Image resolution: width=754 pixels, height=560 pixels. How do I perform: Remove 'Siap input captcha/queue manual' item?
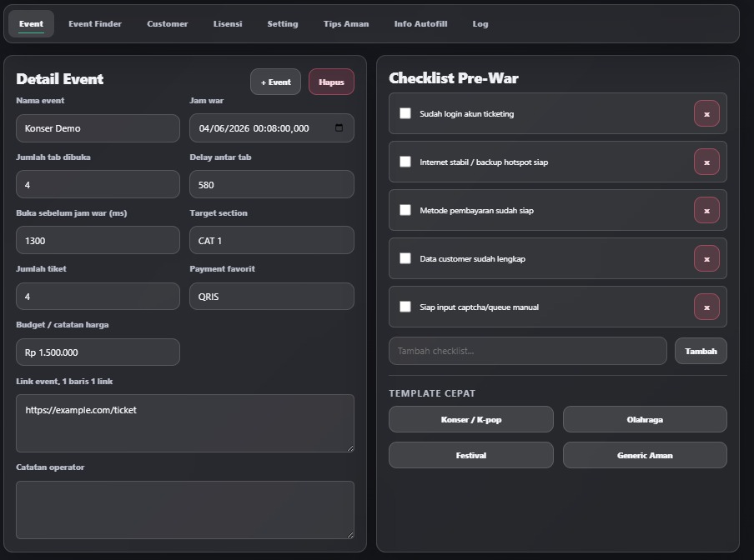[706, 307]
